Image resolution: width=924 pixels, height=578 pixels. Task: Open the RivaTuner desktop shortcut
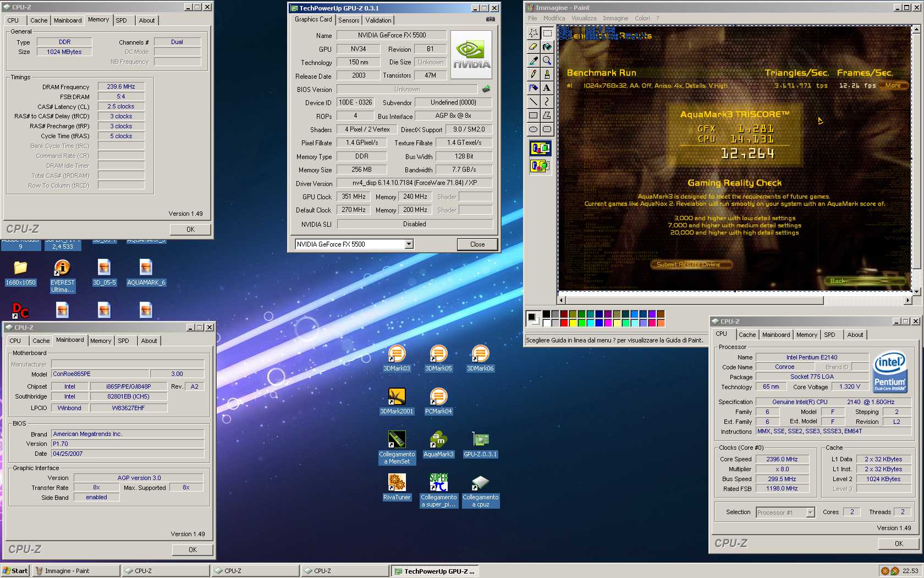397,487
